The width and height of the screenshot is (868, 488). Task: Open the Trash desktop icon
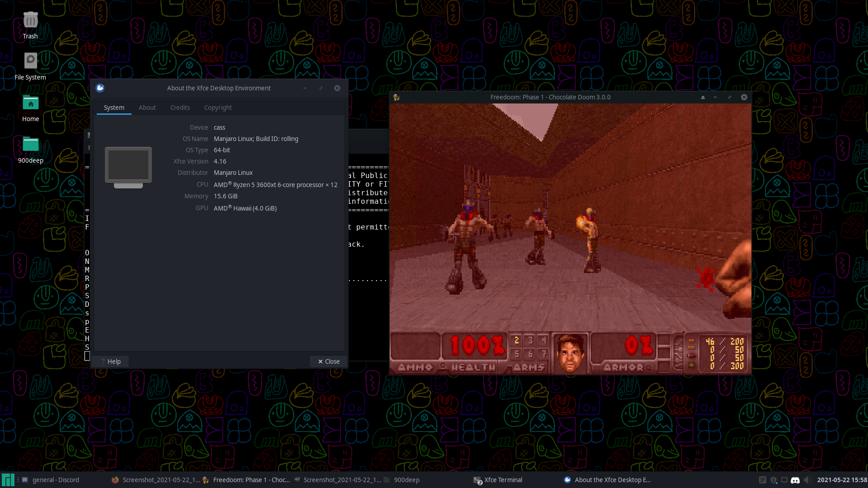[x=30, y=20]
